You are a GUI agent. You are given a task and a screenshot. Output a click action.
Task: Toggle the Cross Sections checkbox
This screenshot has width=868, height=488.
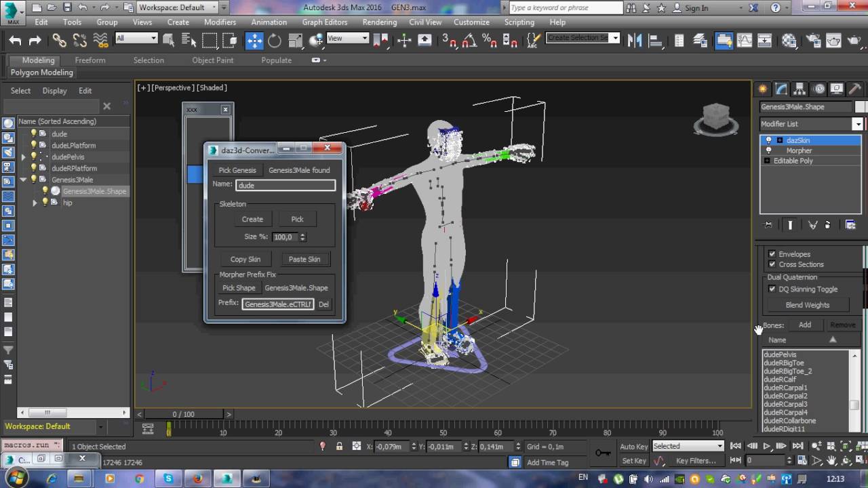pos(772,264)
